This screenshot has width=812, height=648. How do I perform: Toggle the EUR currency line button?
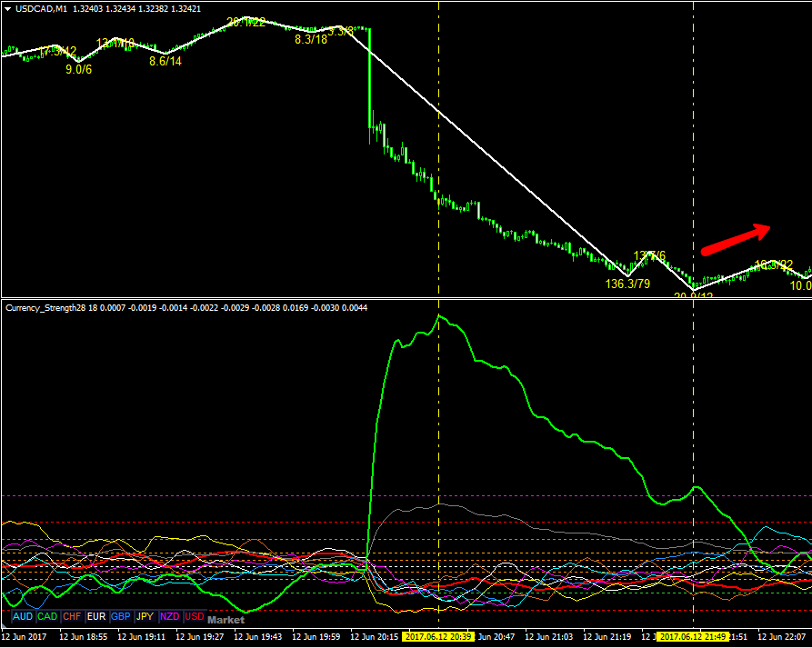[96, 617]
